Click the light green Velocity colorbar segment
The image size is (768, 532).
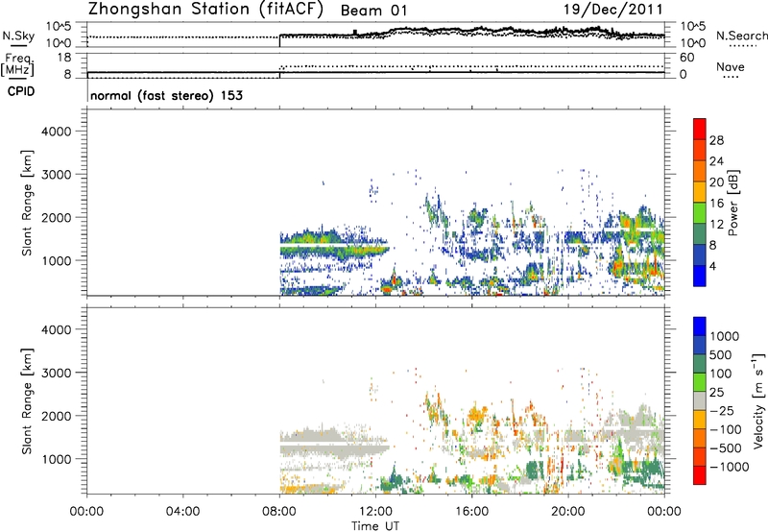700,382
